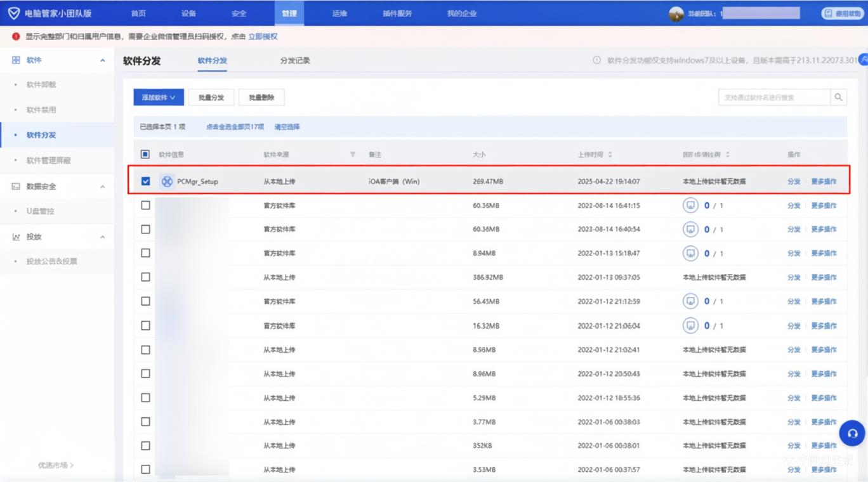Click the filter icon in 软件来源 column

tap(353, 155)
